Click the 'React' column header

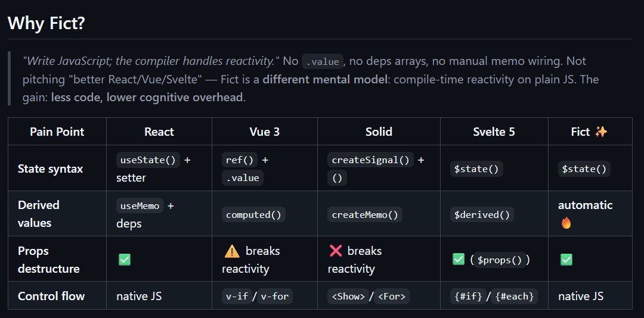159,132
